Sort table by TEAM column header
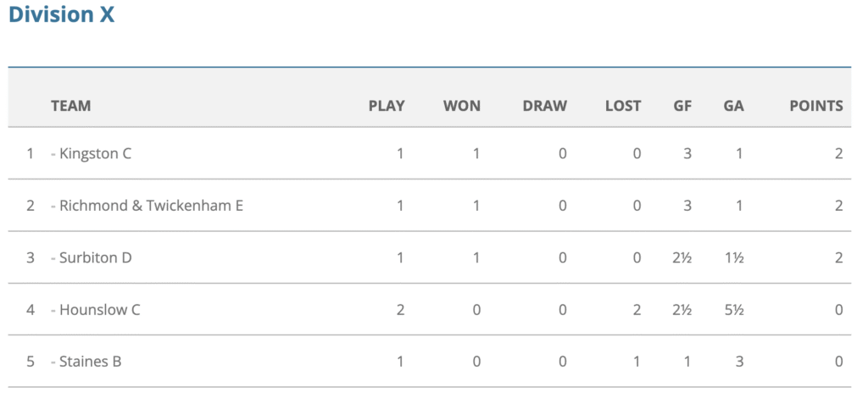The image size is (868, 398). (71, 106)
